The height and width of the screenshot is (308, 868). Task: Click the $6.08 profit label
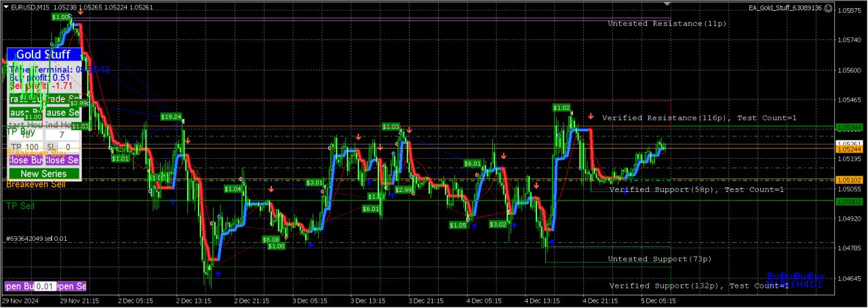point(271,239)
